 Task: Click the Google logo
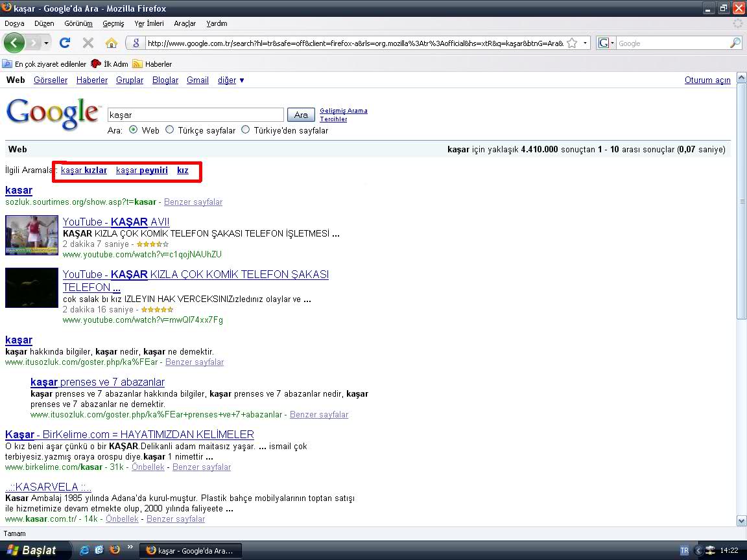coord(53,113)
